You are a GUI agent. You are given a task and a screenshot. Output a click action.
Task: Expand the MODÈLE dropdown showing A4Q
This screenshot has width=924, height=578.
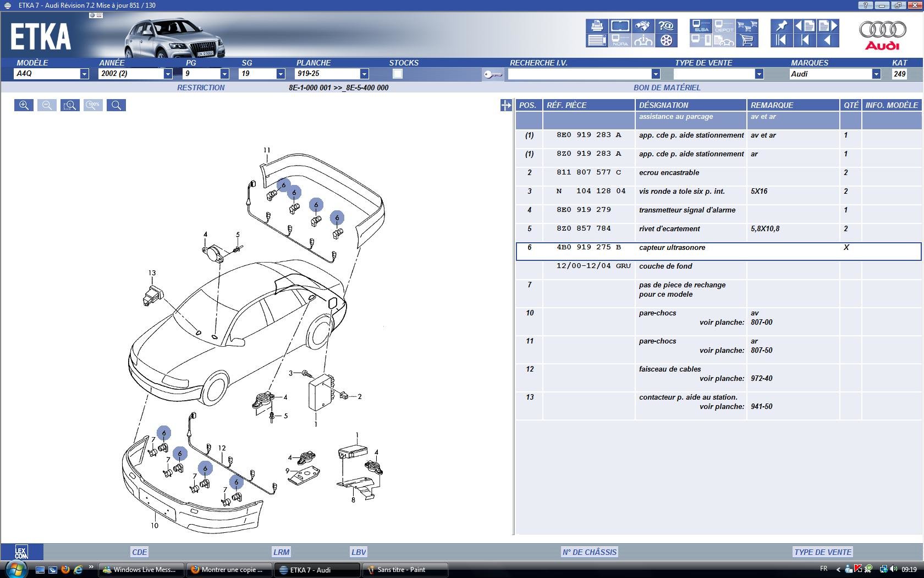click(x=84, y=74)
